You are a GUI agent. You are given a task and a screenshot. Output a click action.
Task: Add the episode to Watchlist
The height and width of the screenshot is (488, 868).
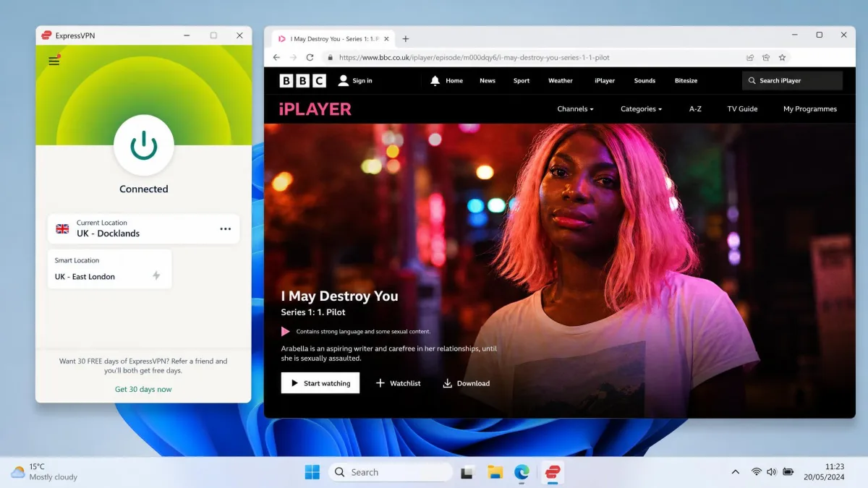tap(398, 383)
